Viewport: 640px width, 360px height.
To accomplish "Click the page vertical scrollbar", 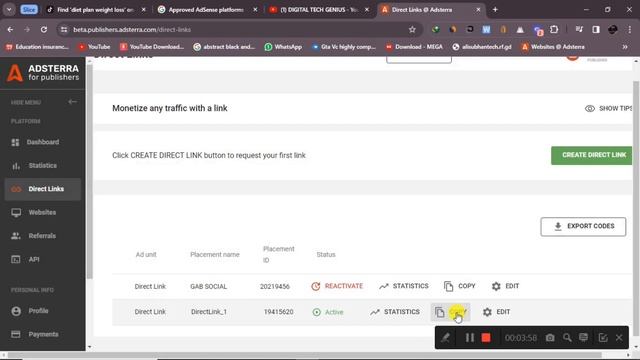I will 636,208.
